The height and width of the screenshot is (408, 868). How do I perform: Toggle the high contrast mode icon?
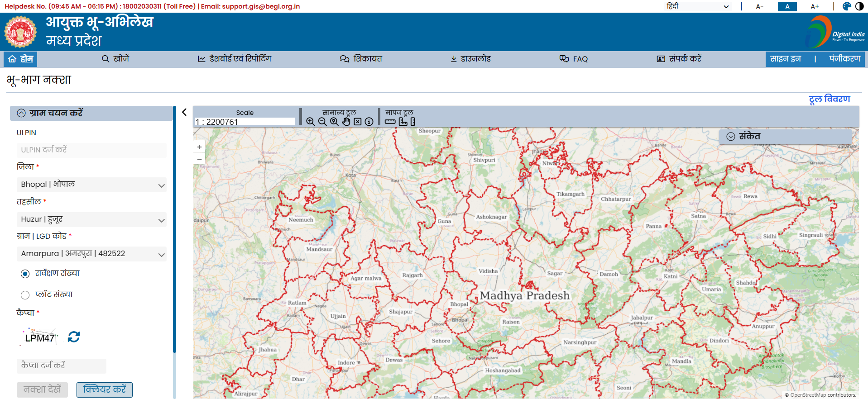tap(859, 6)
